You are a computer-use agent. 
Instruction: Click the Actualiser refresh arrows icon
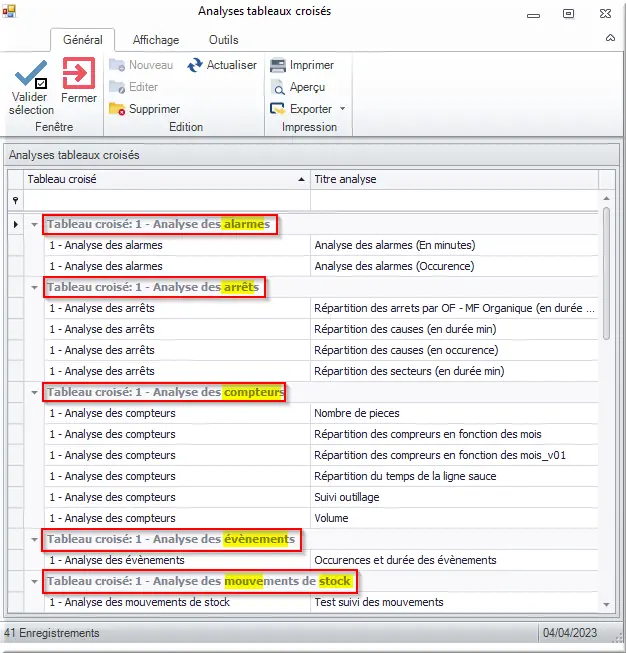click(x=195, y=65)
